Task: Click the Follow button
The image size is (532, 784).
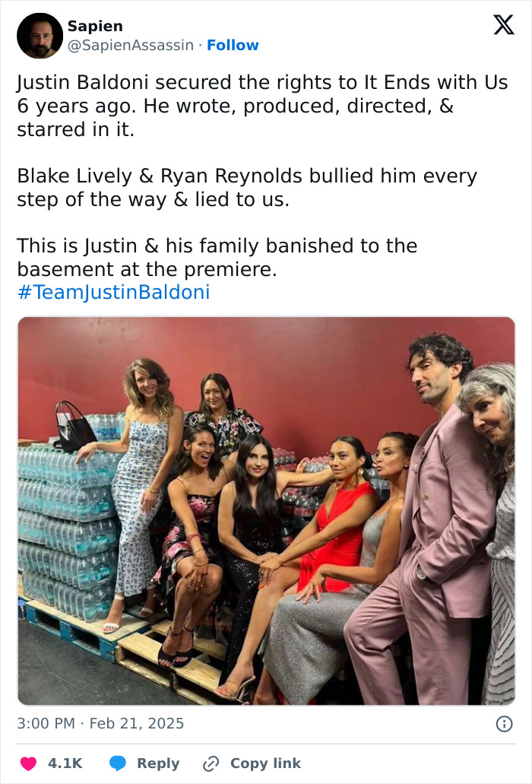Action: [233, 45]
